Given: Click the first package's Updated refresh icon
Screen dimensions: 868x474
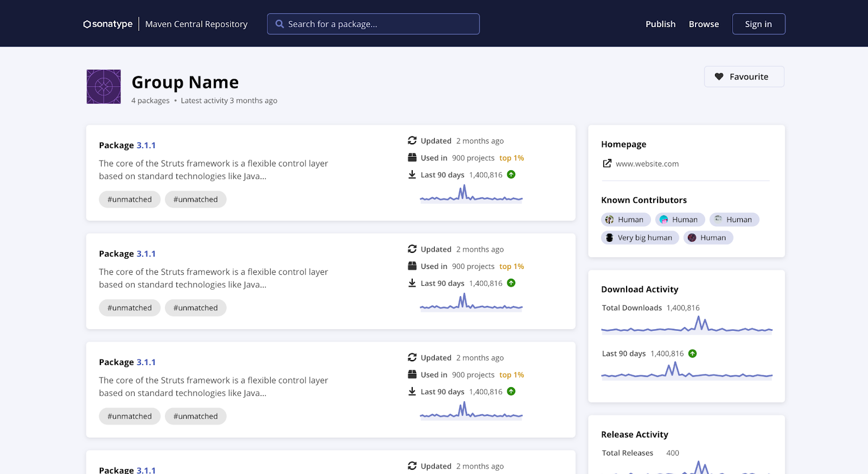Looking at the screenshot, I should click(412, 140).
